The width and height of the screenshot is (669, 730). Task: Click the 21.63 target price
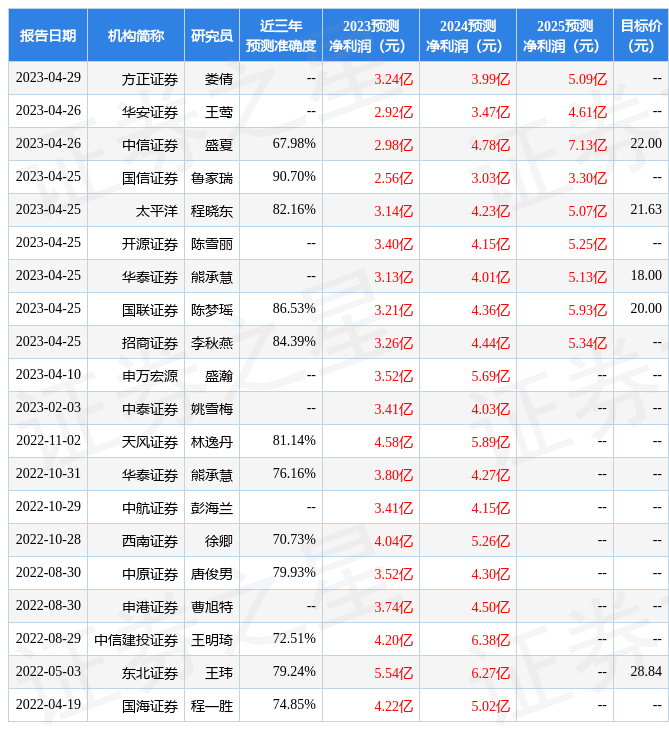point(646,210)
